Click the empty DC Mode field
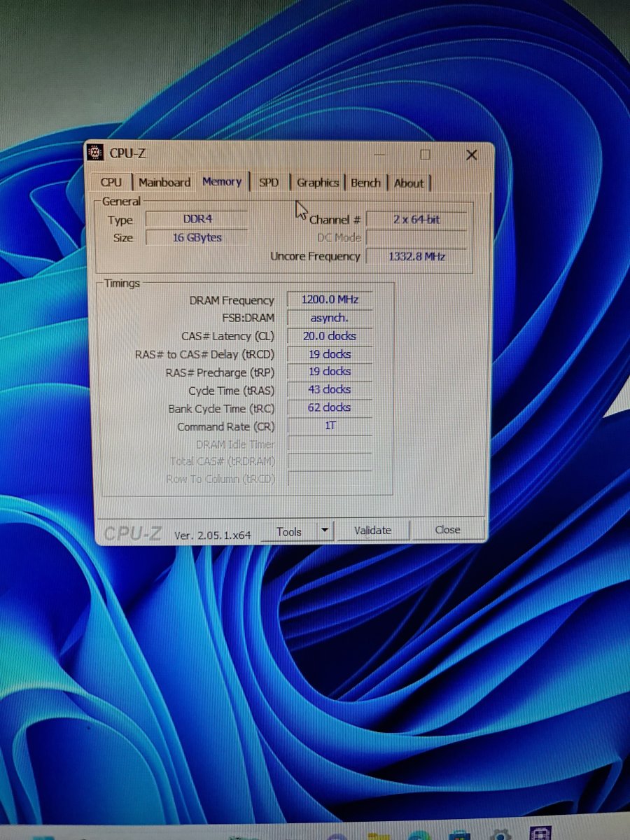630x840 pixels. coord(416,238)
